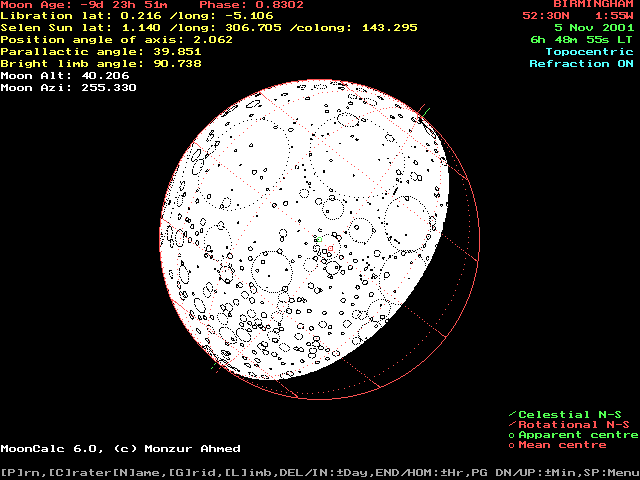This screenshot has width=640, height=480.
Task: Click the 52:30N 1:55W coordinates
Action: (578, 16)
